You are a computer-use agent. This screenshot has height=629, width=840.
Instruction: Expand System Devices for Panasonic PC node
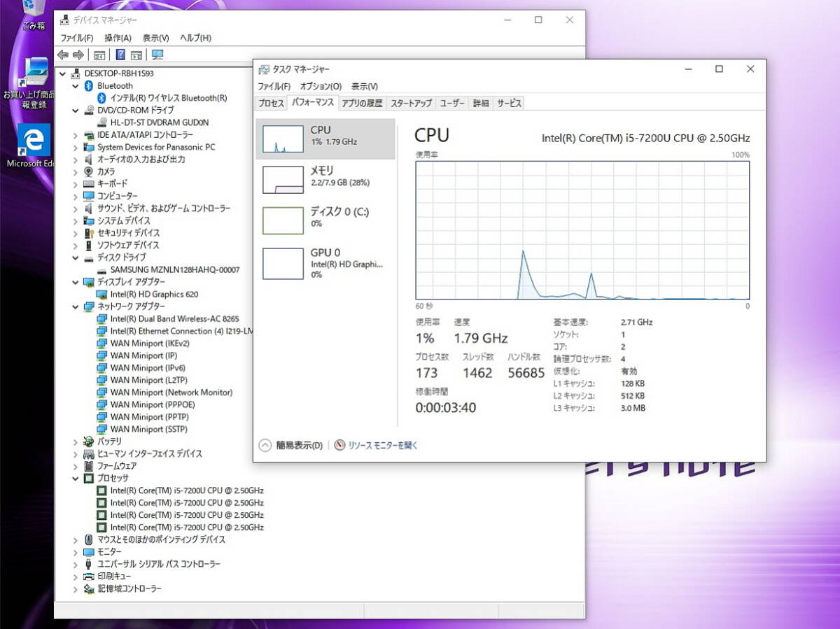point(76,148)
